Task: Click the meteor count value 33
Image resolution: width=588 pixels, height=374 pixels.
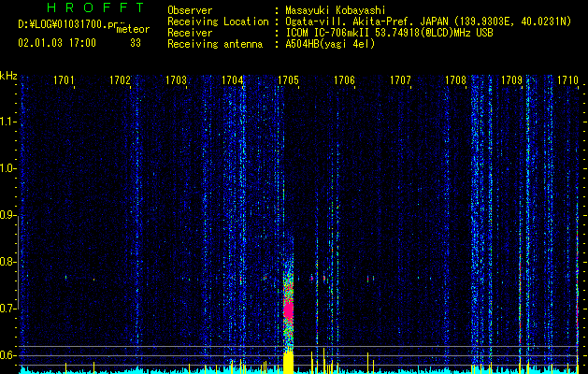Action: point(136,43)
